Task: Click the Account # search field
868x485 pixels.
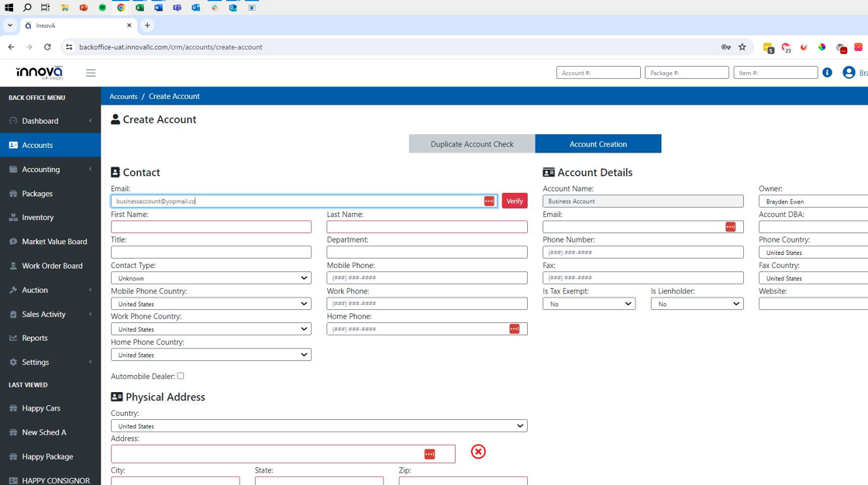Action: point(598,73)
